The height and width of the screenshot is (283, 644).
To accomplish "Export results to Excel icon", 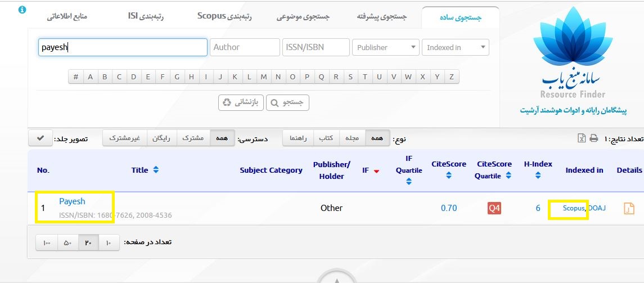I will click(x=581, y=138).
